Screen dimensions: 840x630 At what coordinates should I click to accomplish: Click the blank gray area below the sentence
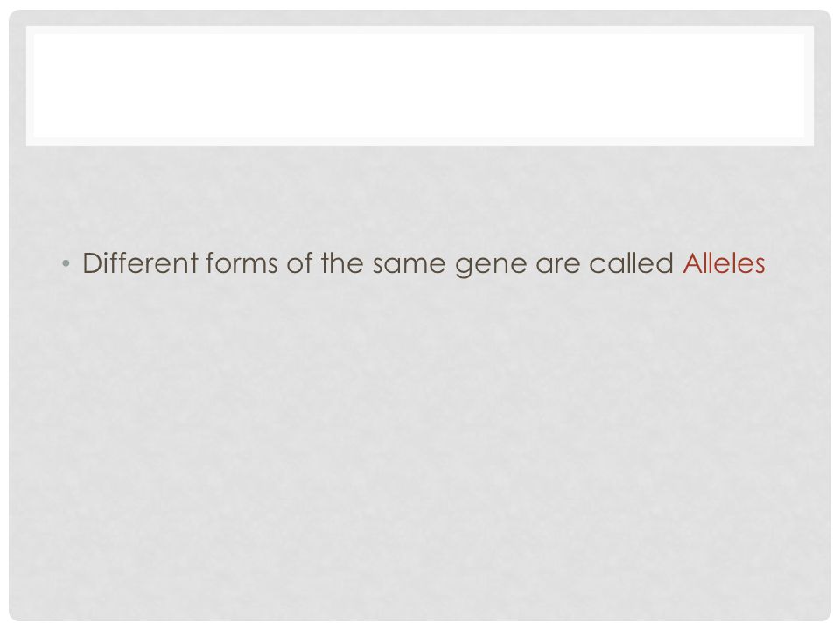(419, 429)
